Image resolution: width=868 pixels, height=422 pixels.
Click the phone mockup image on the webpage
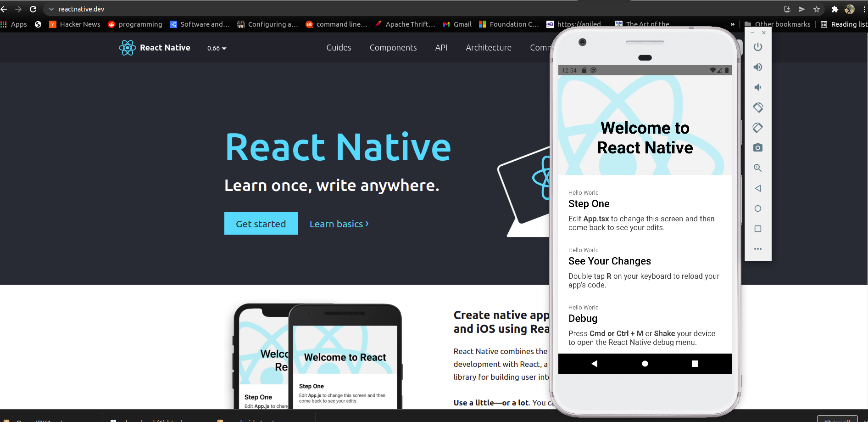[318, 356]
